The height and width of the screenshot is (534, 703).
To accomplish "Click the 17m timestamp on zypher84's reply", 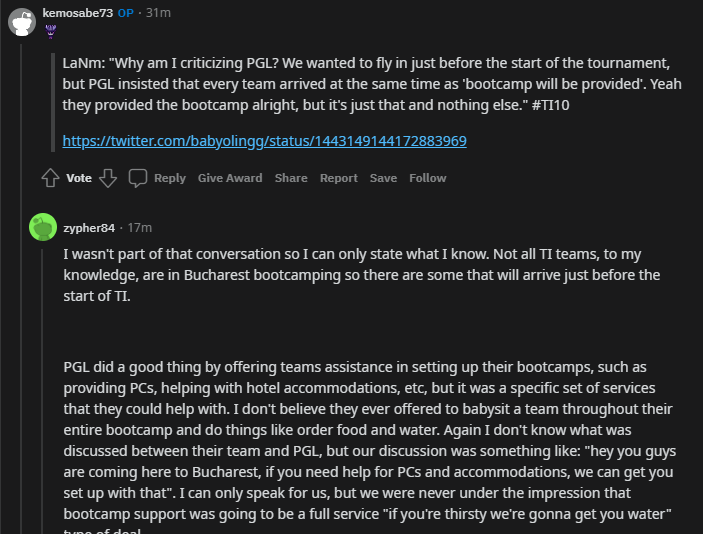I will (139, 227).
